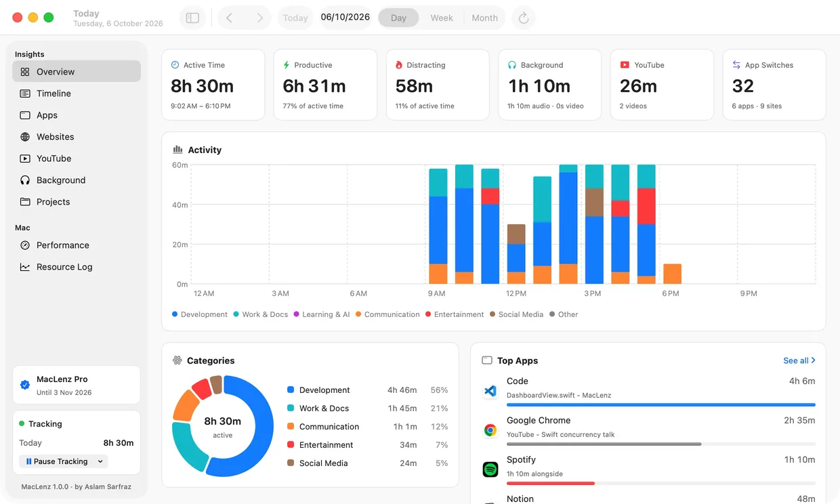This screenshot has width=840, height=504.
Task: Click the Timeline sidebar icon
Action: 25,93
